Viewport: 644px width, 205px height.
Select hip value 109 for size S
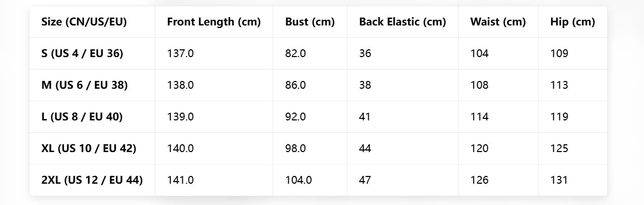[x=559, y=53]
